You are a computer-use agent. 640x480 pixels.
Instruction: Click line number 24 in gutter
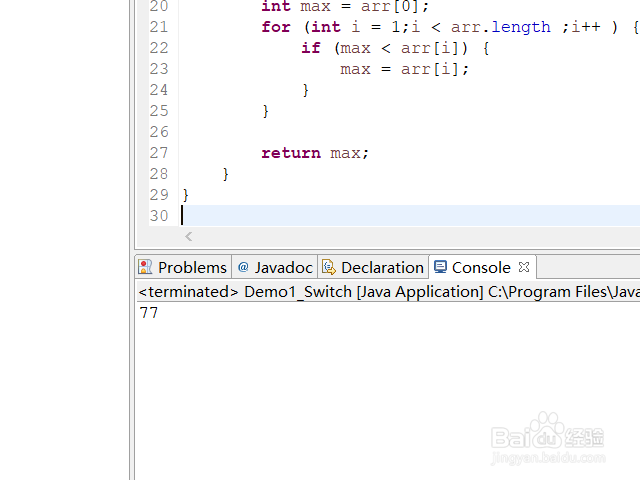159,90
